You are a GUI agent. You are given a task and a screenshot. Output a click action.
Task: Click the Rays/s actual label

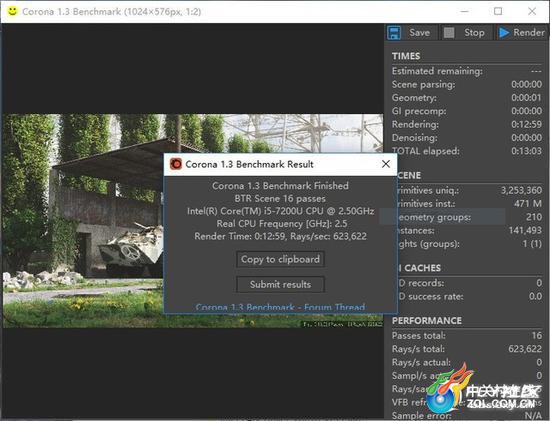[421, 362]
